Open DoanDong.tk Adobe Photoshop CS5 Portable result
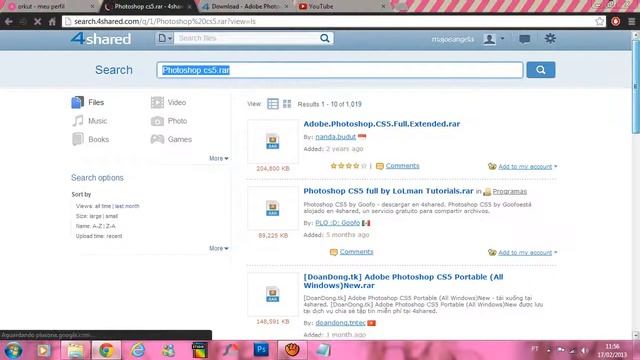This screenshot has width=640, height=360. tap(403, 281)
